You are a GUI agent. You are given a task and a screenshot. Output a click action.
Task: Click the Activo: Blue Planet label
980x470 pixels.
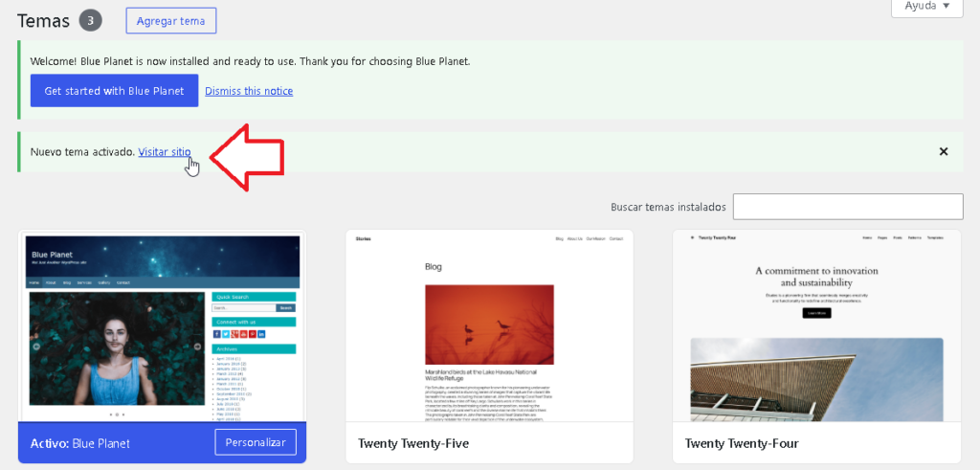(80, 444)
